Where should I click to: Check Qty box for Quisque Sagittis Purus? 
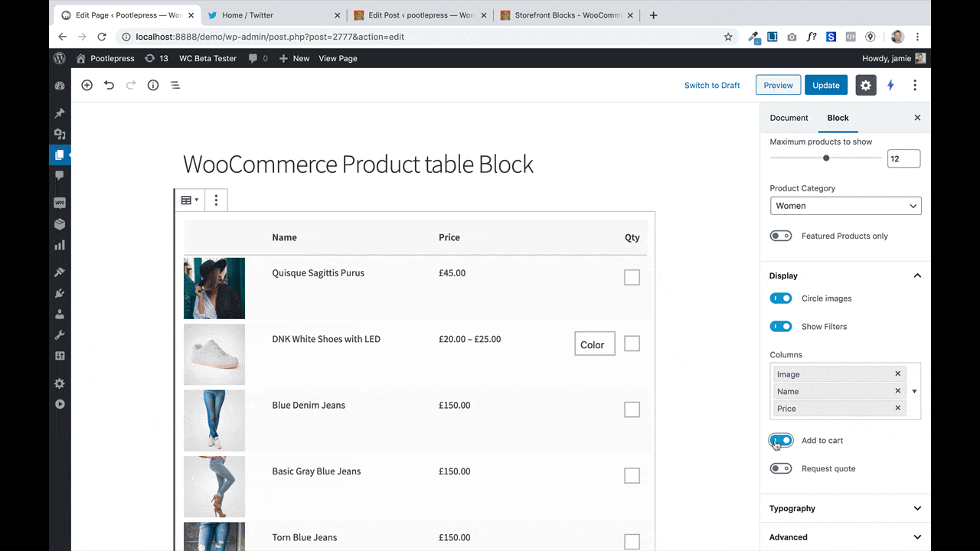[x=632, y=277]
